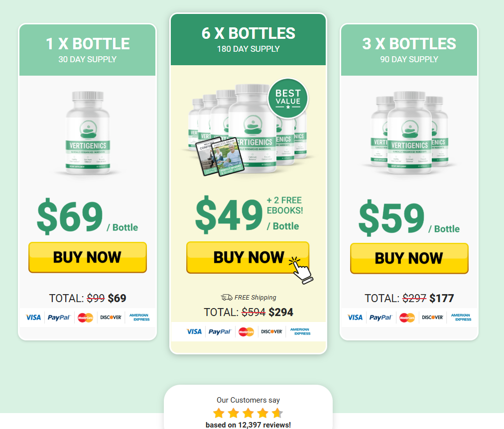Click the Visa icon under 1 bottle offer
Screen dimensions: 504x429
coord(33,317)
